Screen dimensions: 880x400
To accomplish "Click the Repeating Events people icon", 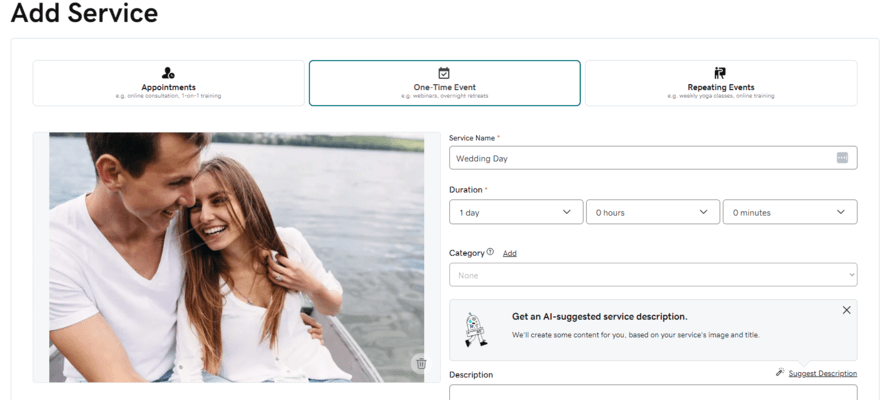I will tap(720, 73).
